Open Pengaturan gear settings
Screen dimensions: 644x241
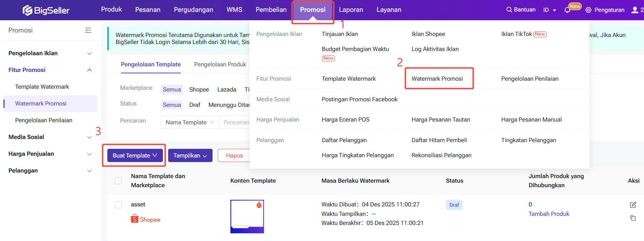[588, 10]
